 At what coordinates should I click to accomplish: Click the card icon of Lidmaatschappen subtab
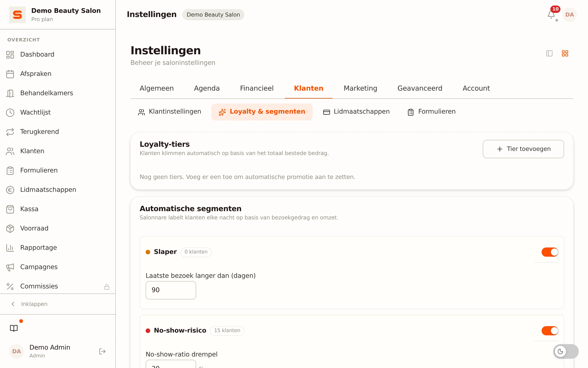coord(326,112)
